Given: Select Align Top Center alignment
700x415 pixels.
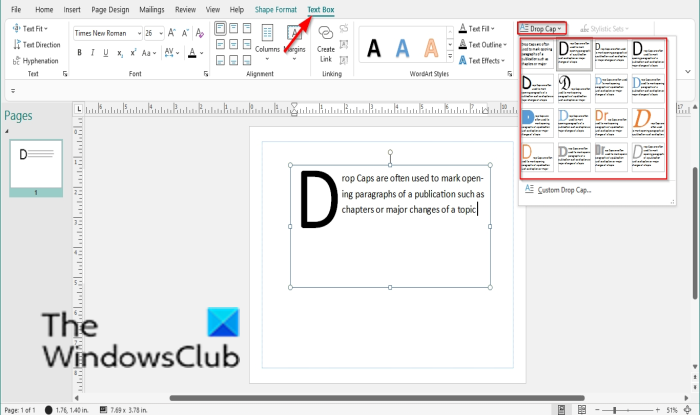Looking at the screenshot, I should [233, 29].
